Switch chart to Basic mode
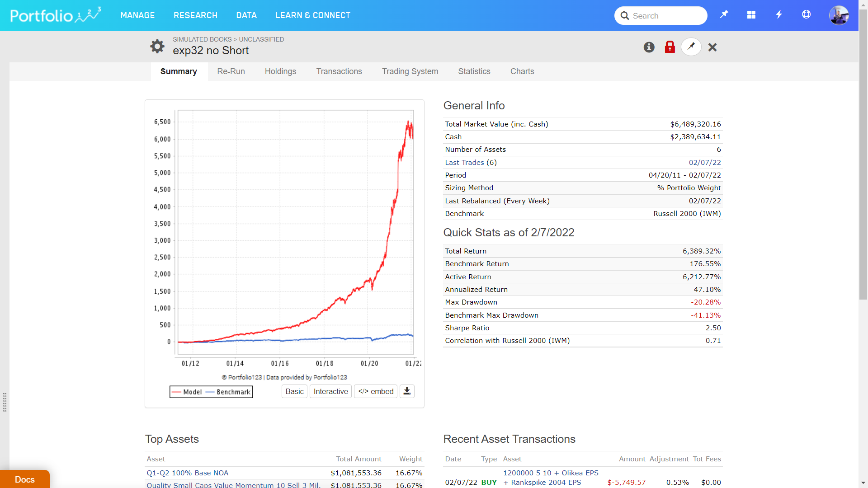This screenshot has height=488, width=868. 294,391
